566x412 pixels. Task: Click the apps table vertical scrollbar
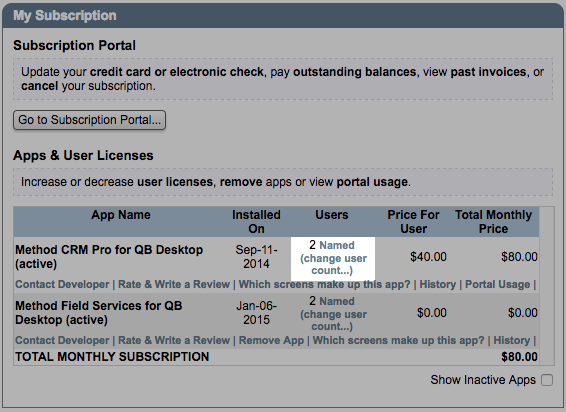[x=547, y=286]
